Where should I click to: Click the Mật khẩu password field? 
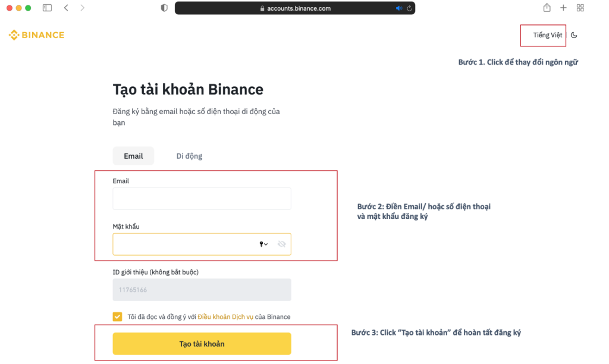coord(184,244)
